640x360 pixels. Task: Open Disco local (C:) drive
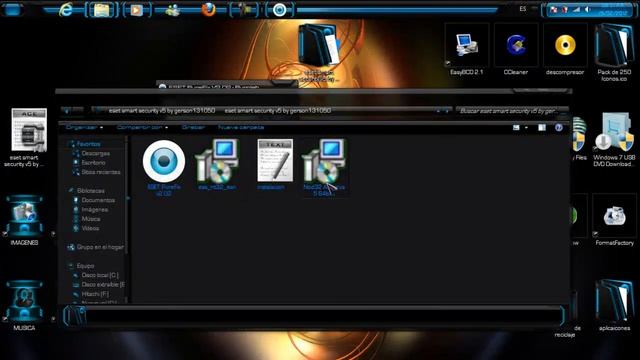(100, 275)
